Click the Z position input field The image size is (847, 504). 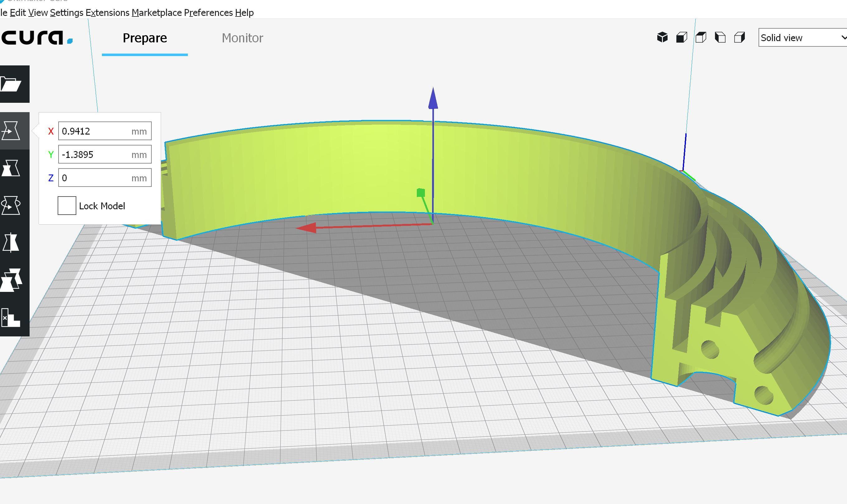coord(105,178)
